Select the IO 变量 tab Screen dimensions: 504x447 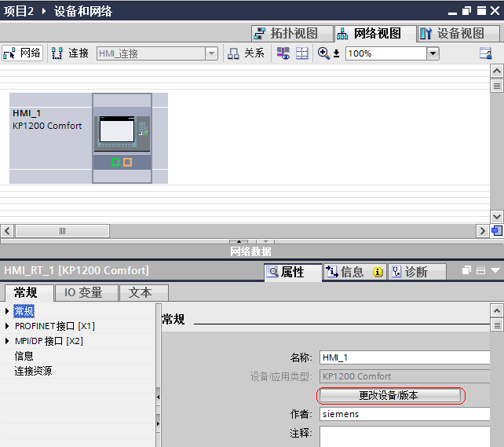coord(86,293)
